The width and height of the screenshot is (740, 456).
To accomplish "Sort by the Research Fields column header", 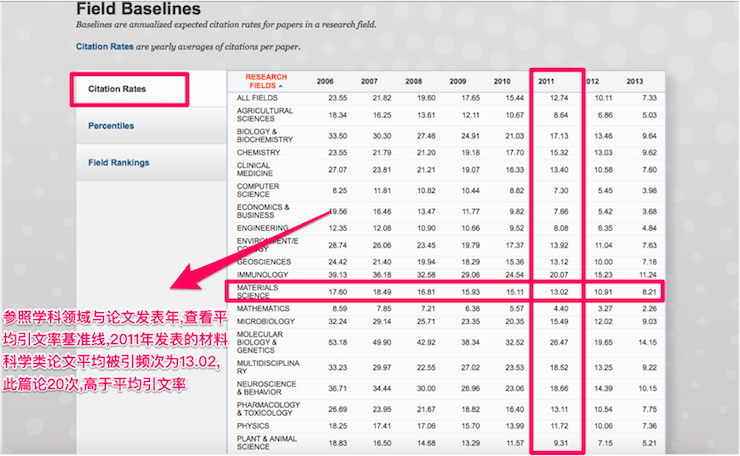I will 266,80.
